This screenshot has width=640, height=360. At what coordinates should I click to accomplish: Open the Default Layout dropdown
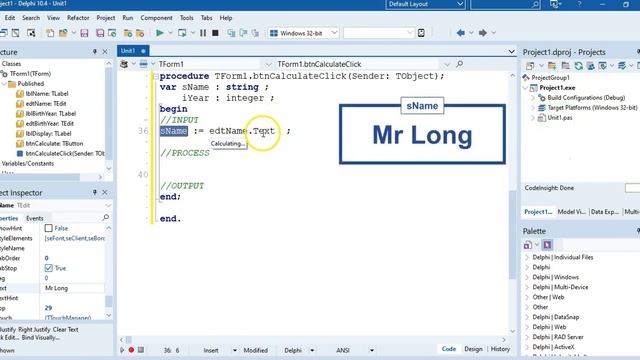click(x=460, y=4)
